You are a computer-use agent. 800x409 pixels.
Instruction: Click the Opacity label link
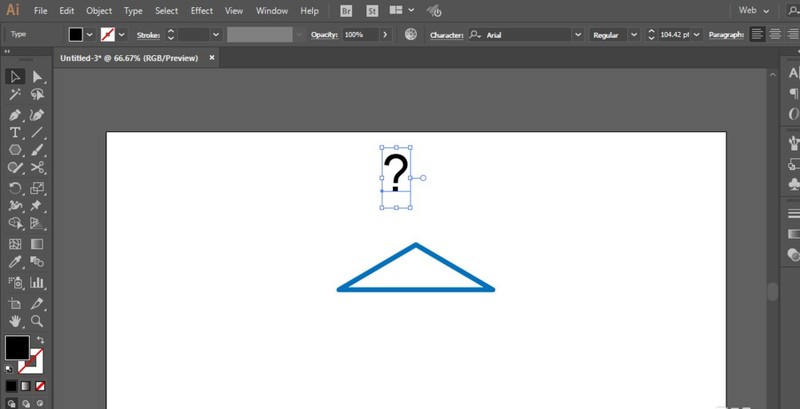click(325, 35)
